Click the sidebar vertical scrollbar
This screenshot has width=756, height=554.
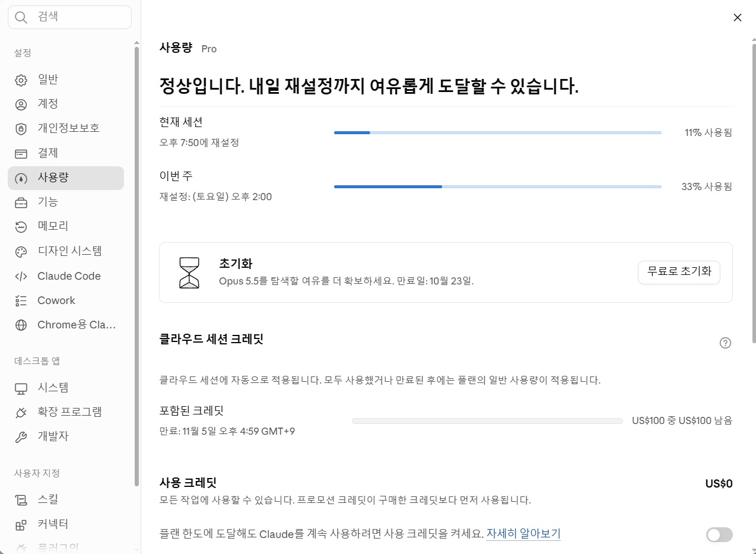tap(136, 267)
